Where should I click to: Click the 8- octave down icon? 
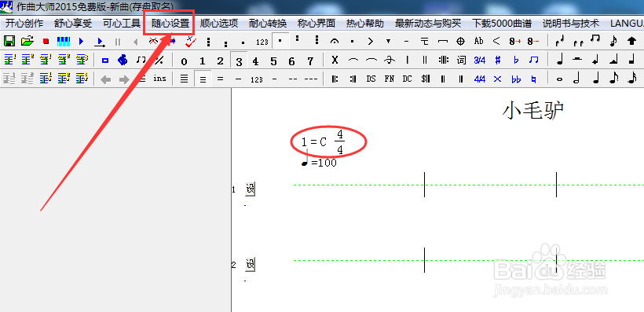pyautogui.click(x=532, y=41)
